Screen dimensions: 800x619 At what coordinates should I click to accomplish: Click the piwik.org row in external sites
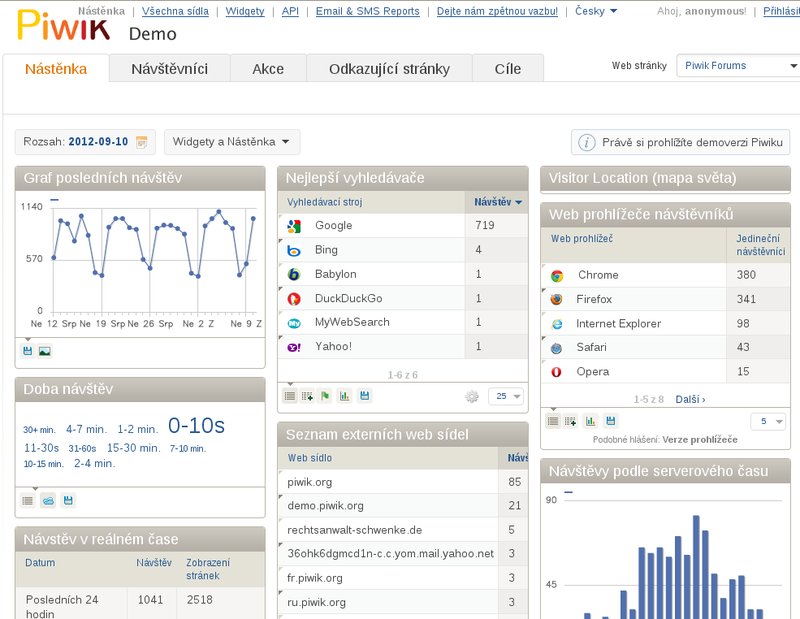click(403, 482)
